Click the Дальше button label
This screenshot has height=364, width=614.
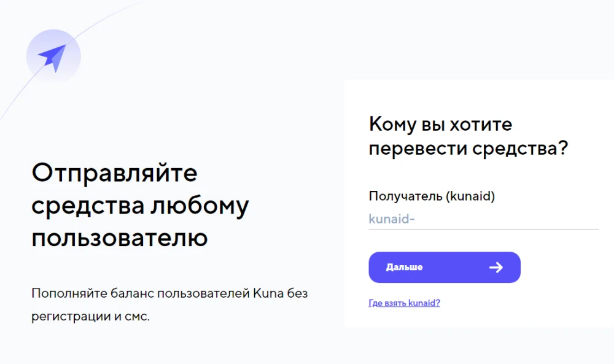pos(404,268)
